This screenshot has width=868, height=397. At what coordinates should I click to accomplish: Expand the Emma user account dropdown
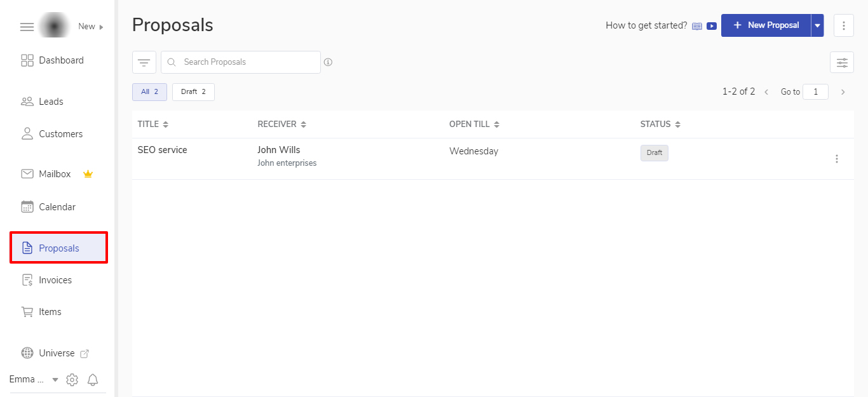[55, 380]
